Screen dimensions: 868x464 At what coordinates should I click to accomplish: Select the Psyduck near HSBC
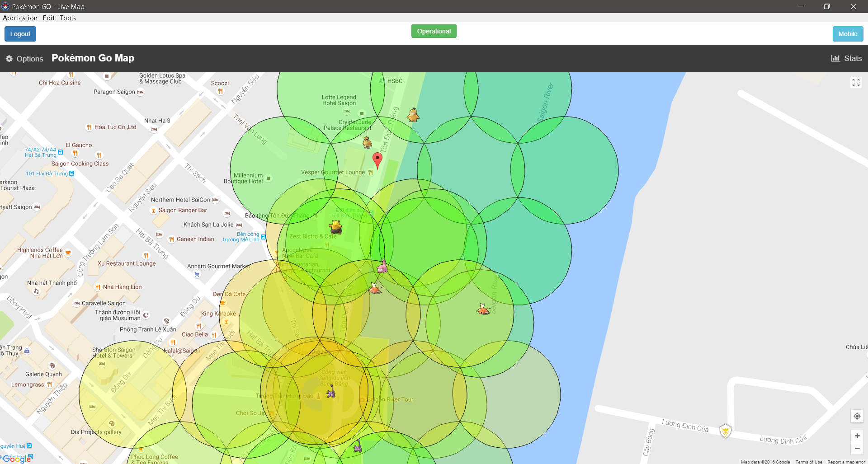(x=413, y=115)
